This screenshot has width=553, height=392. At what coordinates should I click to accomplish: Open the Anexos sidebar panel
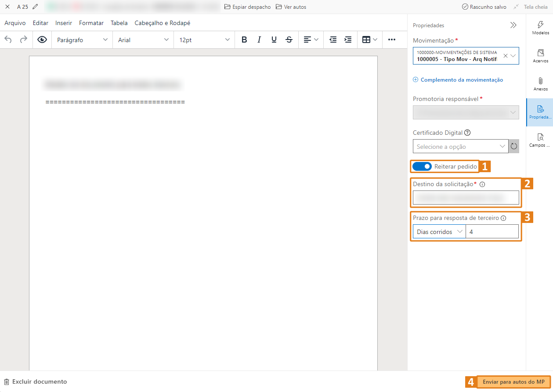click(x=540, y=83)
